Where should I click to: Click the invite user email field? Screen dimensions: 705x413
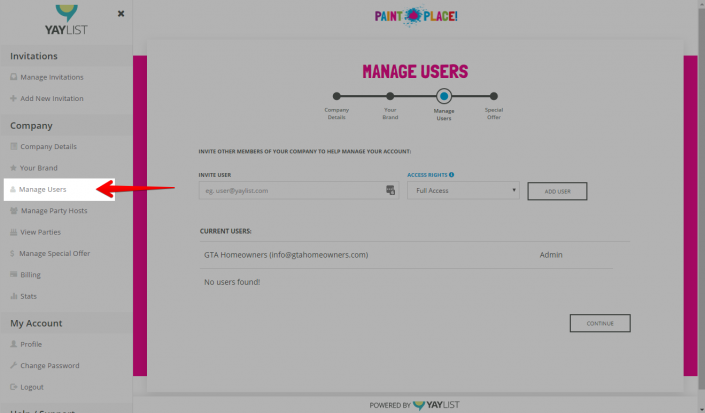[x=299, y=191]
